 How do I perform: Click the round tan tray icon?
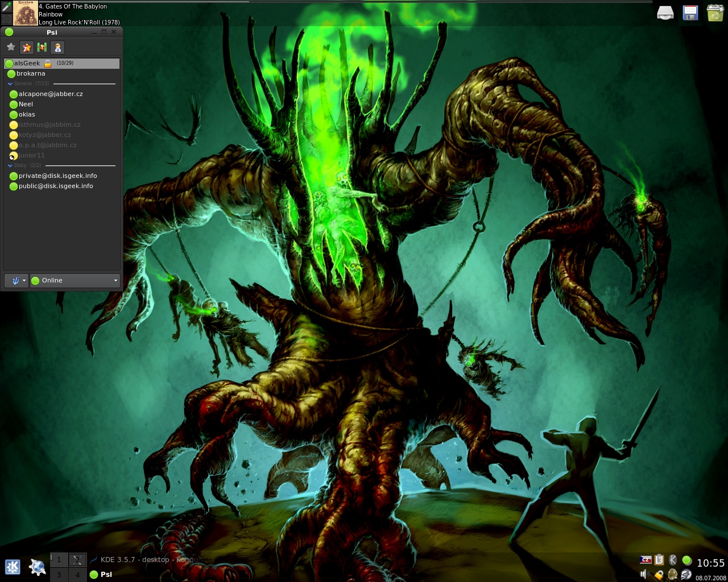(x=672, y=575)
